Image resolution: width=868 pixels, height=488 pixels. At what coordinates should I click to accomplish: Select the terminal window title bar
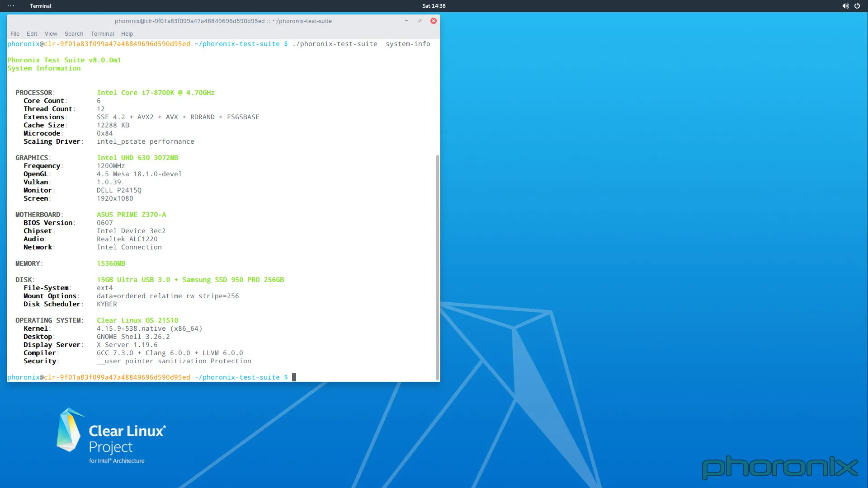[224, 21]
